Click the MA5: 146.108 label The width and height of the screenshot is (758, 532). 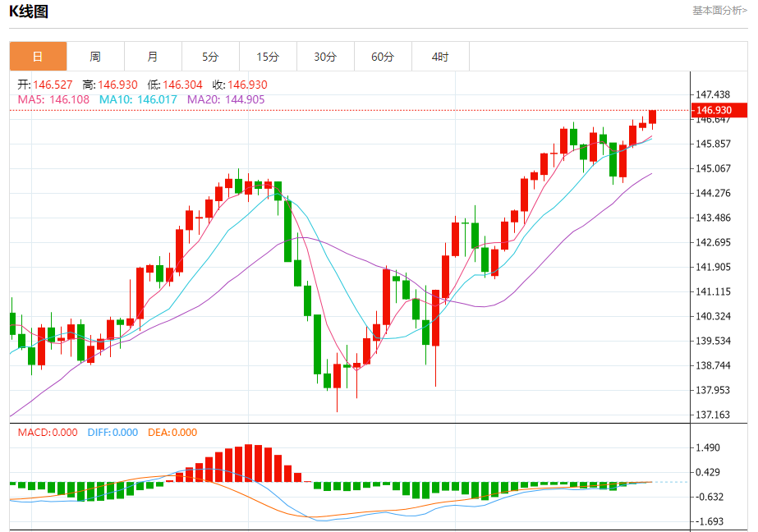[53, 99]
